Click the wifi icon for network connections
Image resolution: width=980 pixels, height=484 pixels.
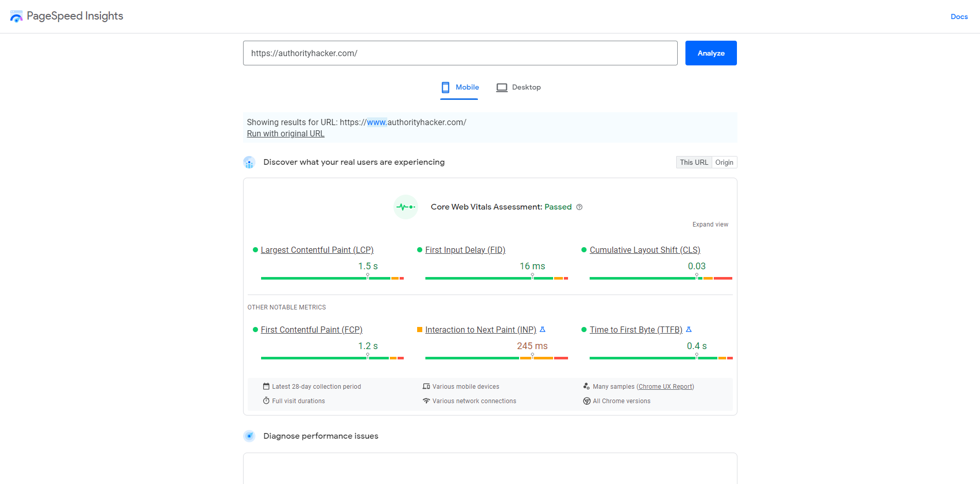click(426, 401)
